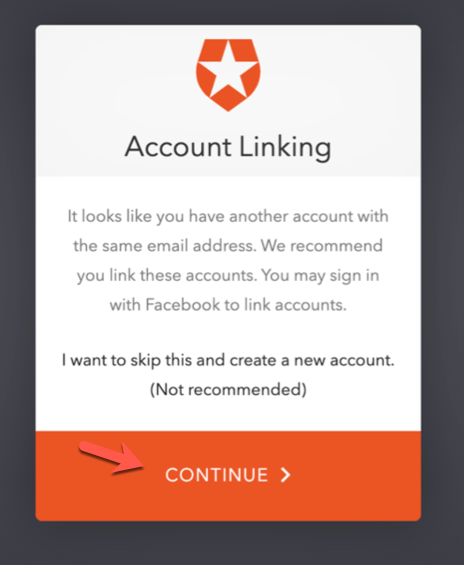Click the CONTINUE button
The width and height of the screenshot is (464, 565).
(x=228, y=476)
